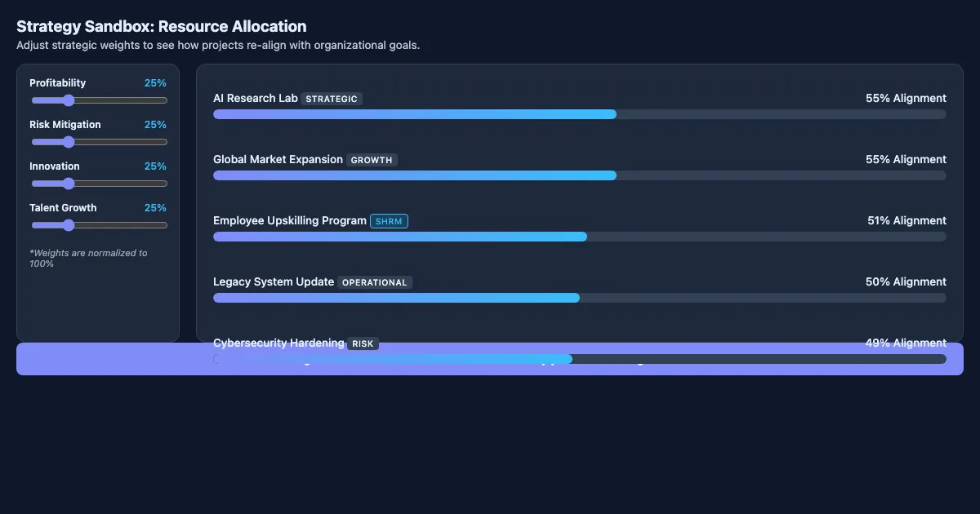Adjust the Profitability weight slider

99,100
